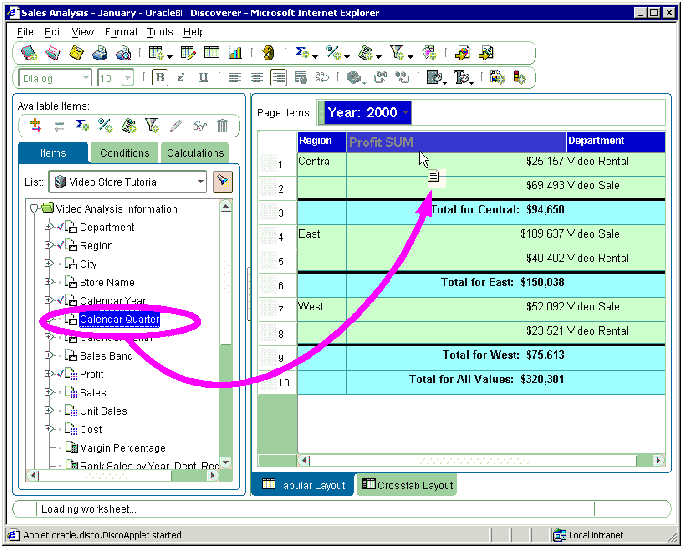This screenshot has width=684, height=549.
Task: Click the worksheet horizontal scrollbar right arrow
Action: pyautogui.click(x=658, y=460)
